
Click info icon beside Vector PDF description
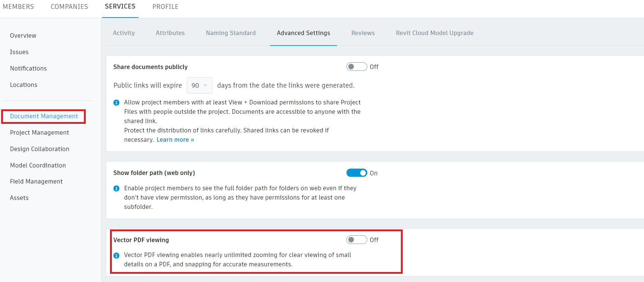[x=116, y=256]
